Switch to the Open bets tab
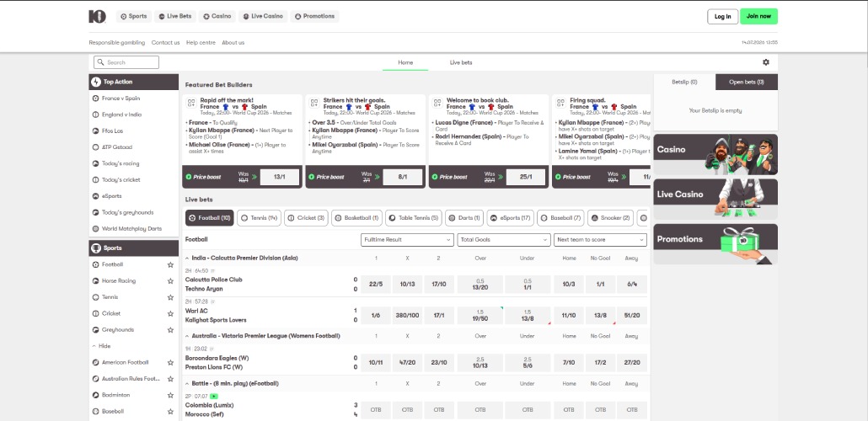This screenshot has height=421, width=868. coord(746,82)
